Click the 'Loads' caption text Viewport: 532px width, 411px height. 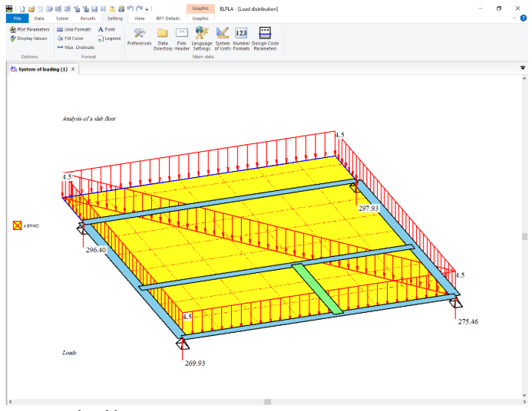[70, 353]
